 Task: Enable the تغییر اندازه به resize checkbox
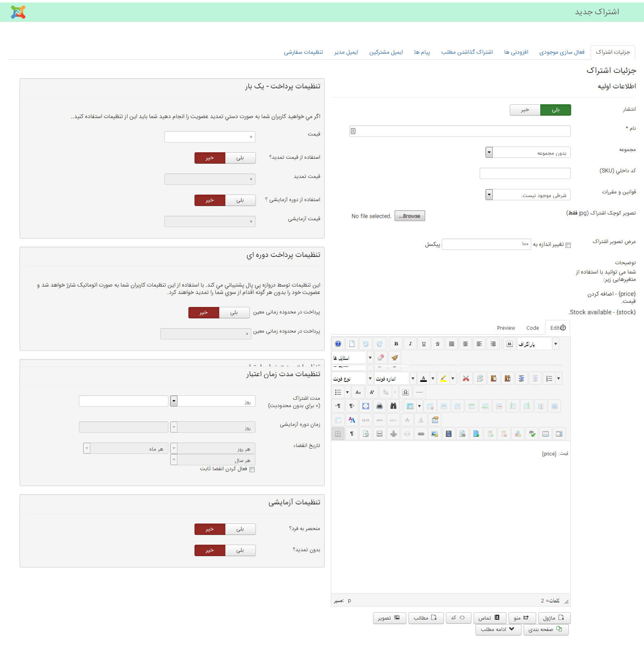(568, 245)
